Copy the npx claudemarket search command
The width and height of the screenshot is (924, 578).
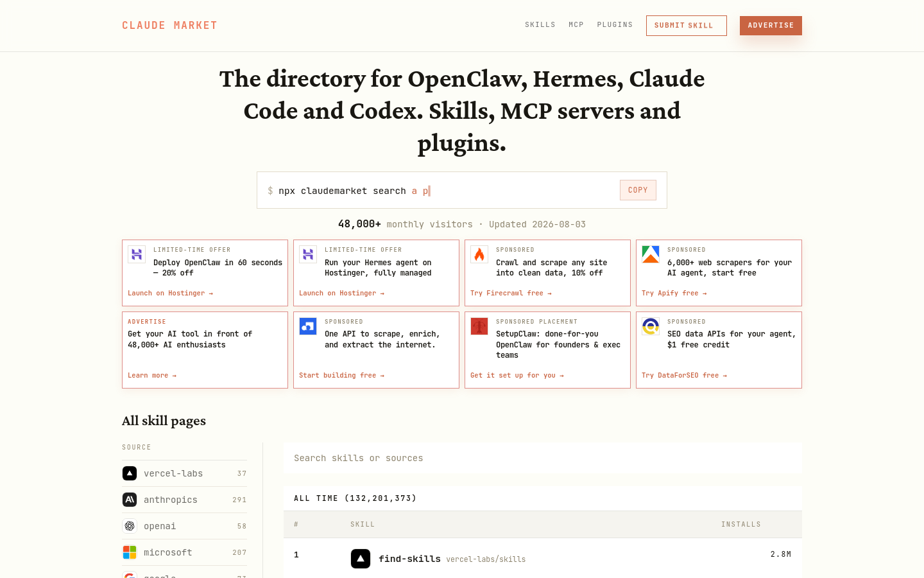(638, 190)
